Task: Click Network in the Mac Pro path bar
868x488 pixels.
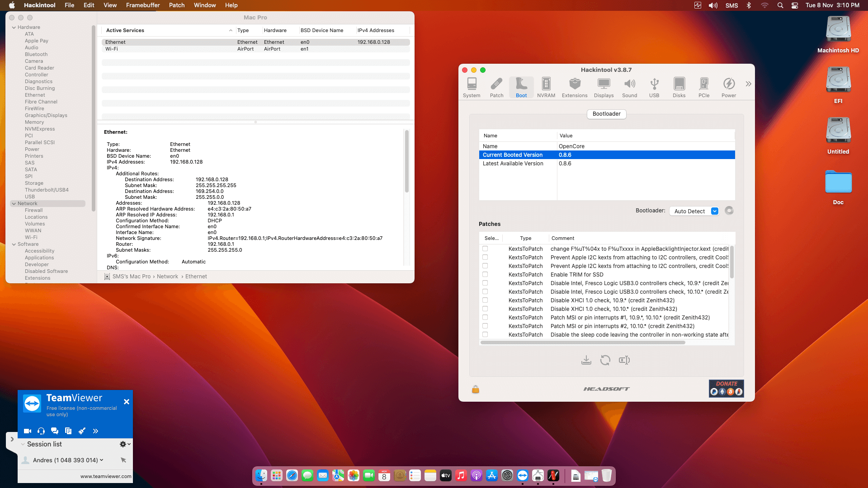Action: pos(167,277)
